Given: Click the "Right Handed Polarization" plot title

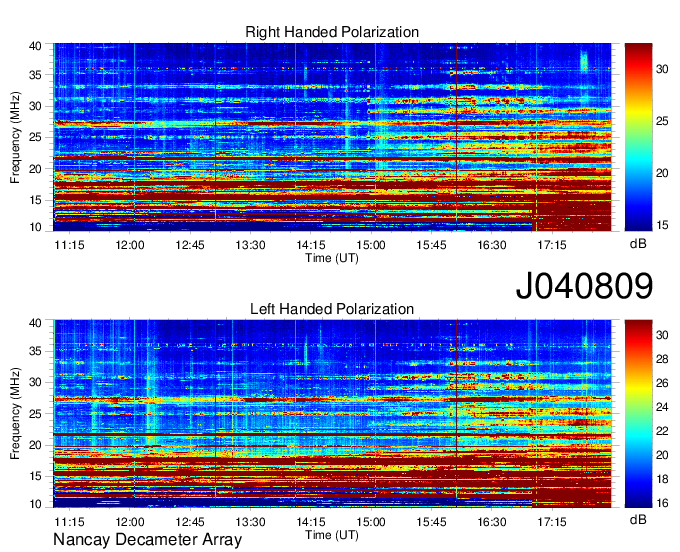Looking at the screenshot, I should click(x=332, y=32).
